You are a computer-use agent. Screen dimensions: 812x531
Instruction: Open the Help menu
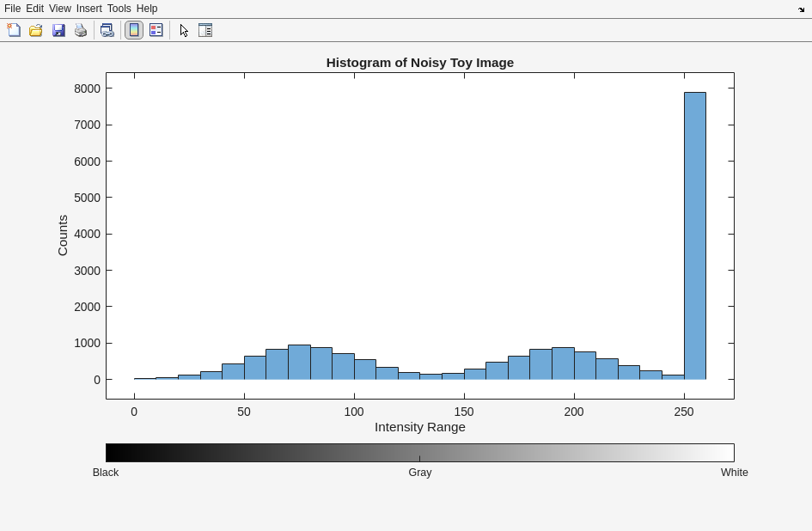(x=147, y=9)
